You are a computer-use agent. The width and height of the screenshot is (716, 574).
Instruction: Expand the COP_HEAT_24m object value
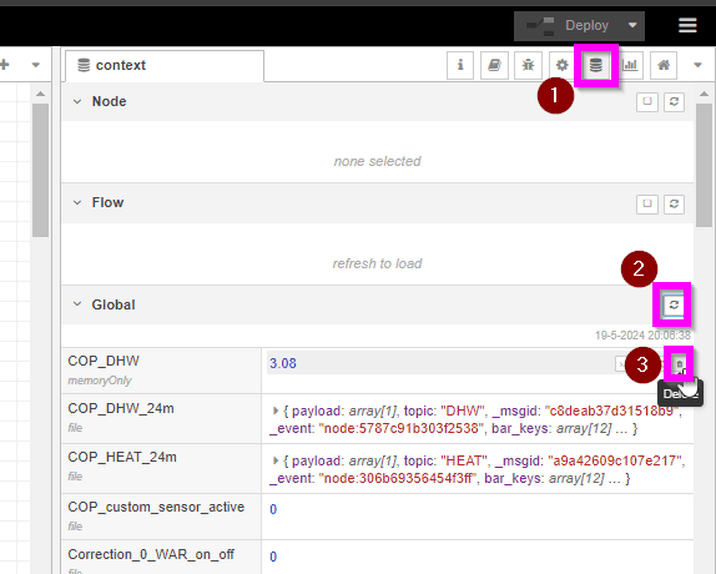coord(275,460)
